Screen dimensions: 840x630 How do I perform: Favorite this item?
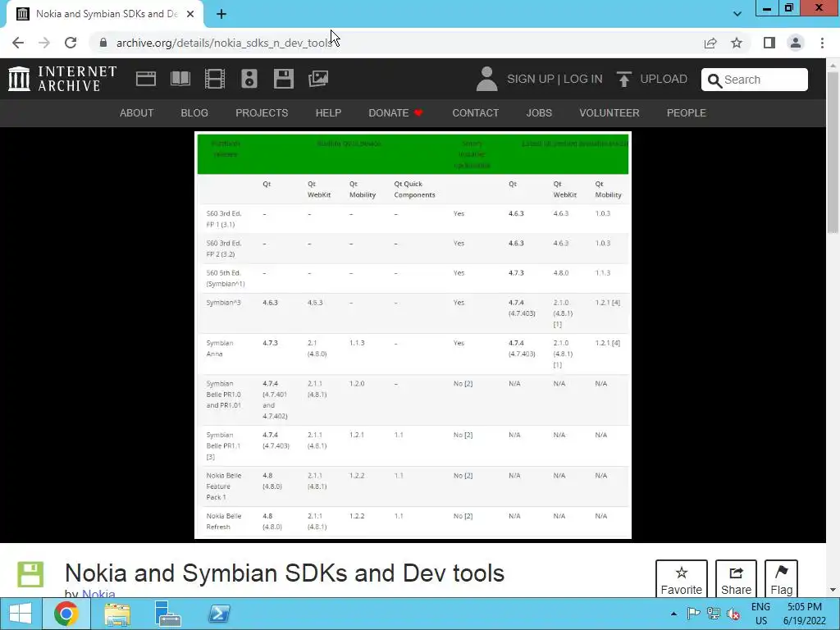682,579
